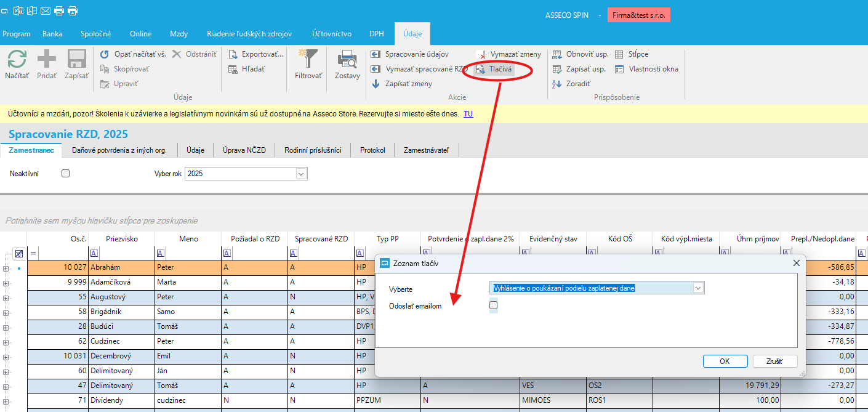Confirm dialog with OK button
Viewport: 868px width, 412px height.
pyautogui.click(x=725, y=362)
